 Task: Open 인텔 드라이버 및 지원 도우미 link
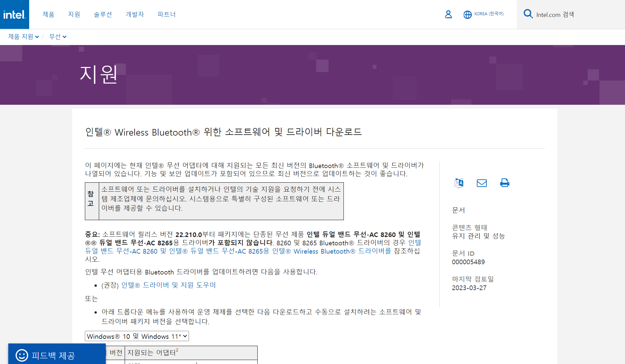coord(168,285)
